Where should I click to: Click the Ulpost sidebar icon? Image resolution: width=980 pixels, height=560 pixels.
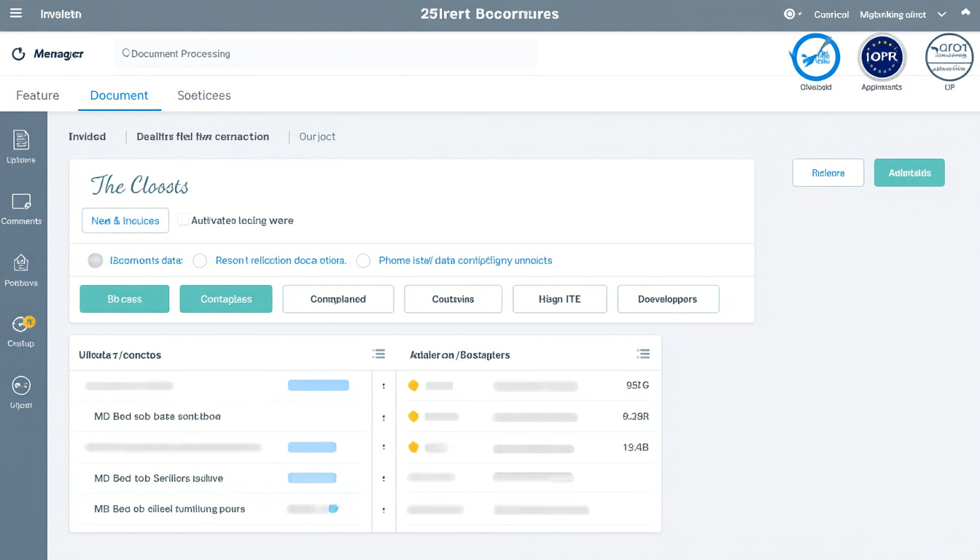21,386
